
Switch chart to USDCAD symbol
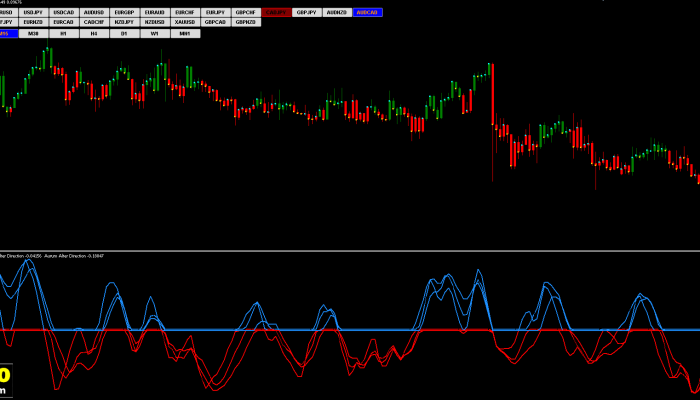63,12
